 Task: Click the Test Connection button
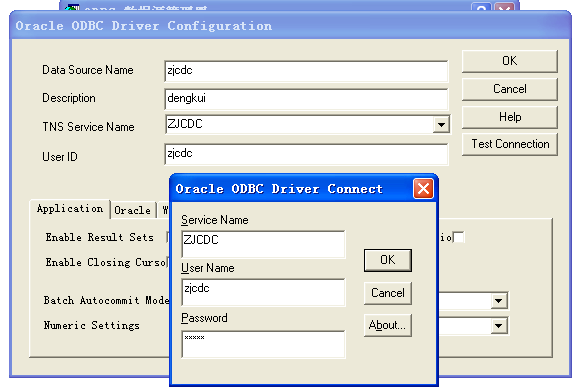click(509, 144)
